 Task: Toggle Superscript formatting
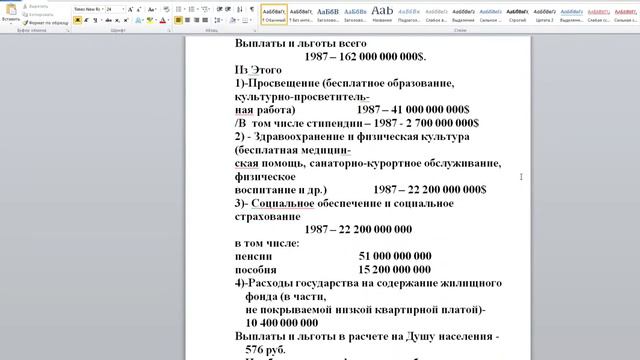[x=126, y=20]
